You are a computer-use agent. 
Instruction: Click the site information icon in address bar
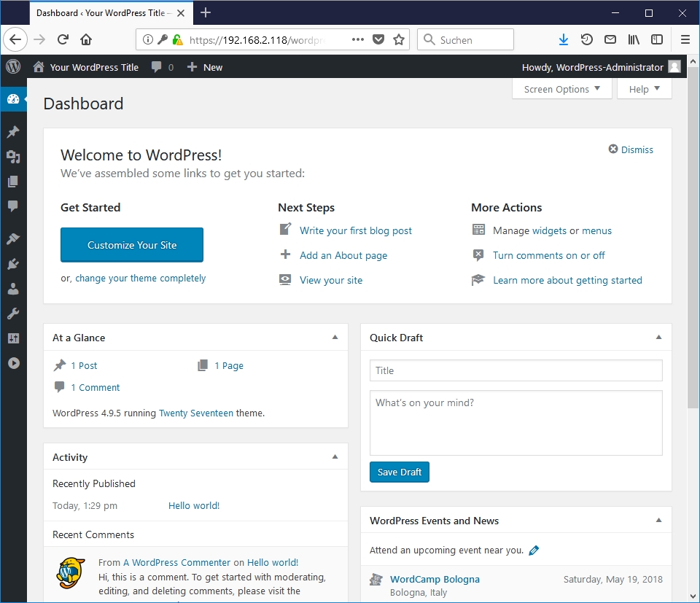point(148,39)
